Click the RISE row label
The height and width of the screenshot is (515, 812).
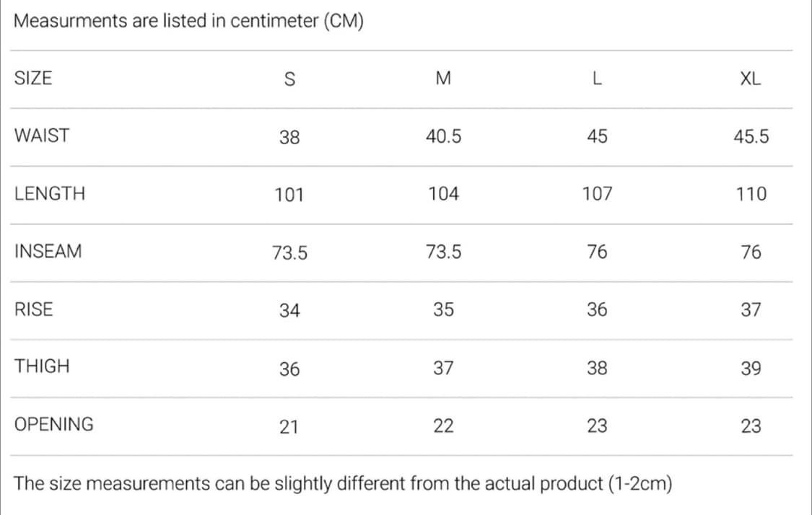click(x=33, y=309)
